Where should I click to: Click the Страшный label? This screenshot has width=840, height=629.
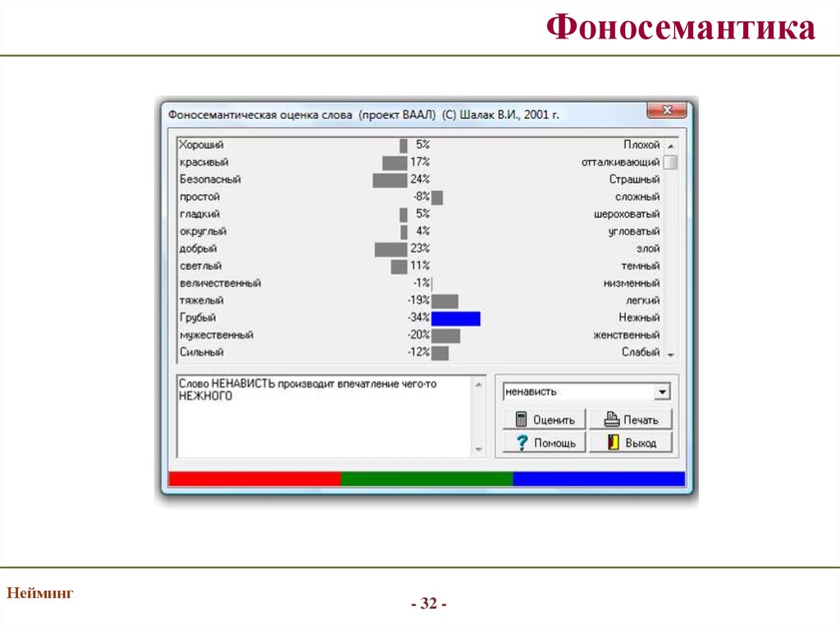pos(634,179)
